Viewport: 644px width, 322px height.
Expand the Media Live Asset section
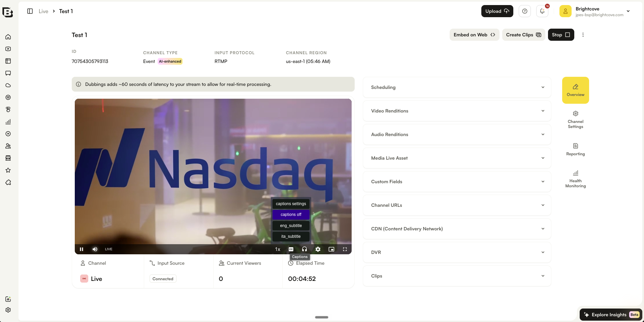(457, 158)
